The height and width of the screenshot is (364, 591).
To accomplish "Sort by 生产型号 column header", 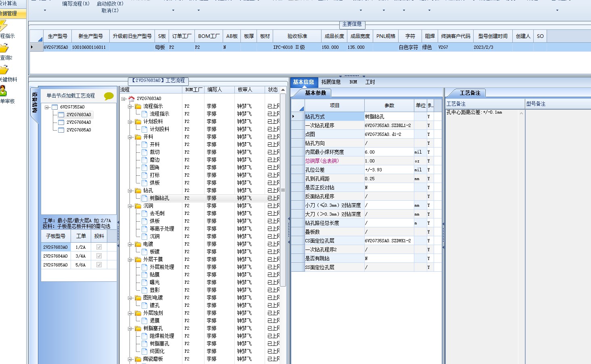I will 57,36.
